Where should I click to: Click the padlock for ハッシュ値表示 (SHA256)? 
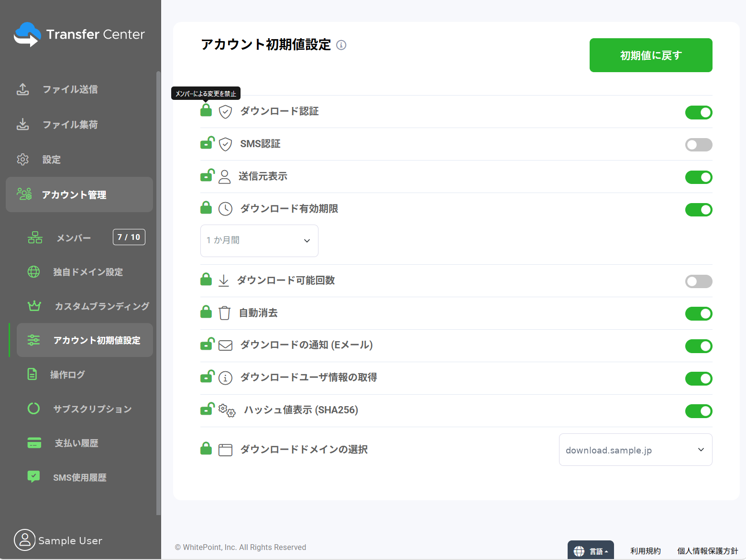tap(207, 409)
